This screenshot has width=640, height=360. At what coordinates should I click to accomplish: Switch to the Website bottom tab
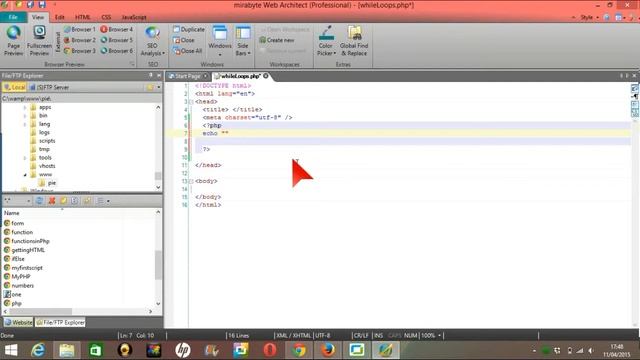click(x=18, y=322)
